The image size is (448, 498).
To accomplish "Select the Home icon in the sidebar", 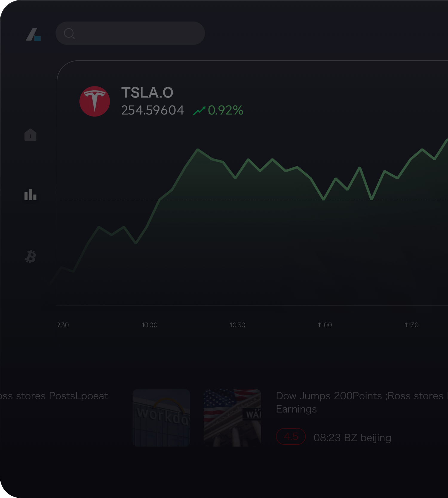I will tap(30, 135).
